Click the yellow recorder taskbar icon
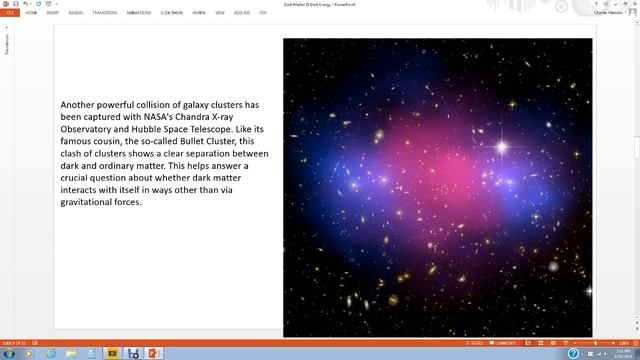Screen dimensions: 640x360 point(112,353)
